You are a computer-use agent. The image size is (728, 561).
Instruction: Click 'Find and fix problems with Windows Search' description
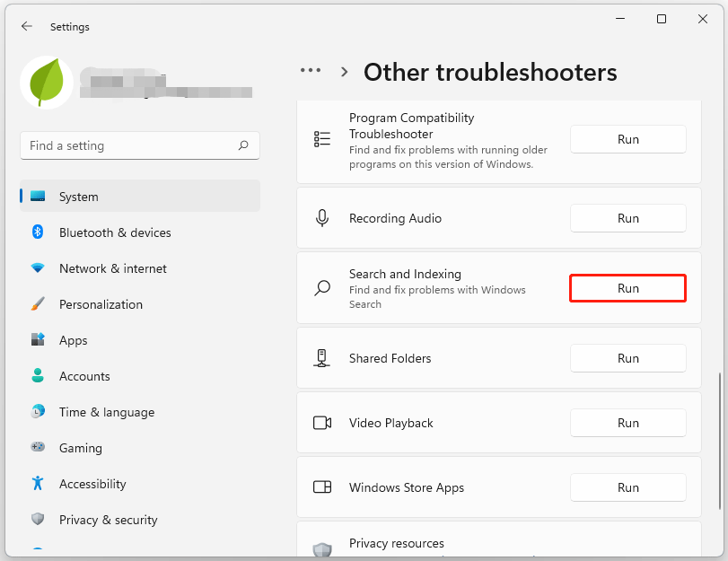click(437, 297)
